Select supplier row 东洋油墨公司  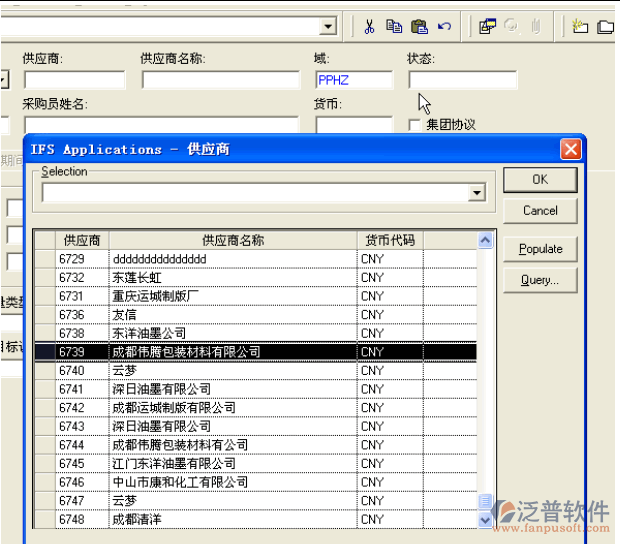[x=255, y=333]
